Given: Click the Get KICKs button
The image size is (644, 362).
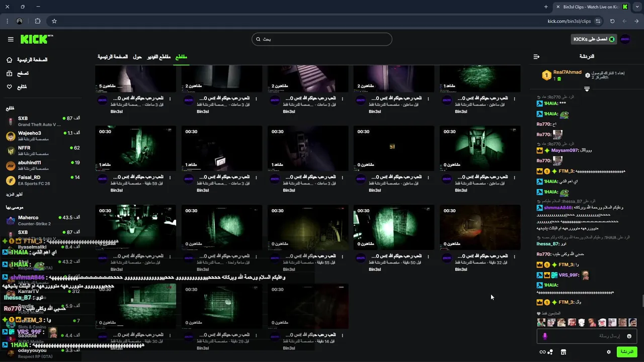Looking at the screenshot, I should tap(594, 39).
